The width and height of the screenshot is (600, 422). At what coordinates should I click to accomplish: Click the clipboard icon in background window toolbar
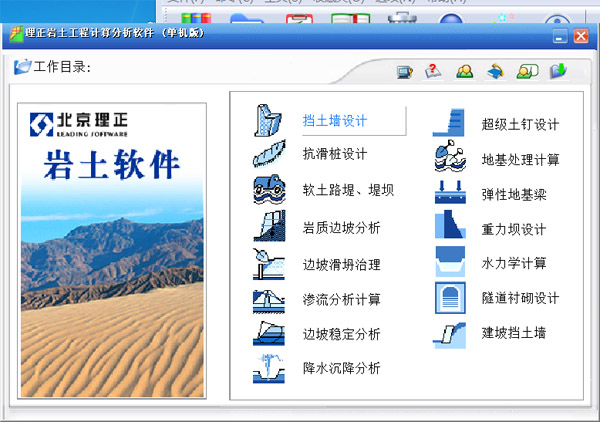click(x=299, y=18)
